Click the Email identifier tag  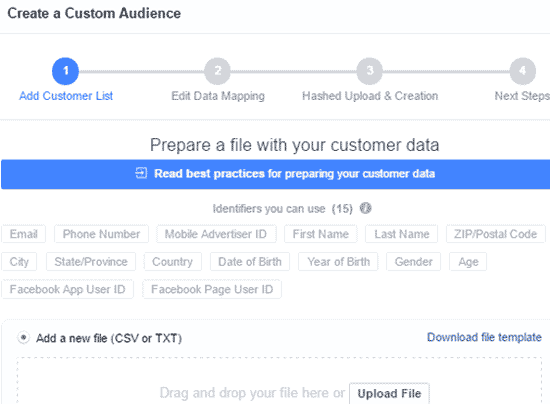(24, 234)
